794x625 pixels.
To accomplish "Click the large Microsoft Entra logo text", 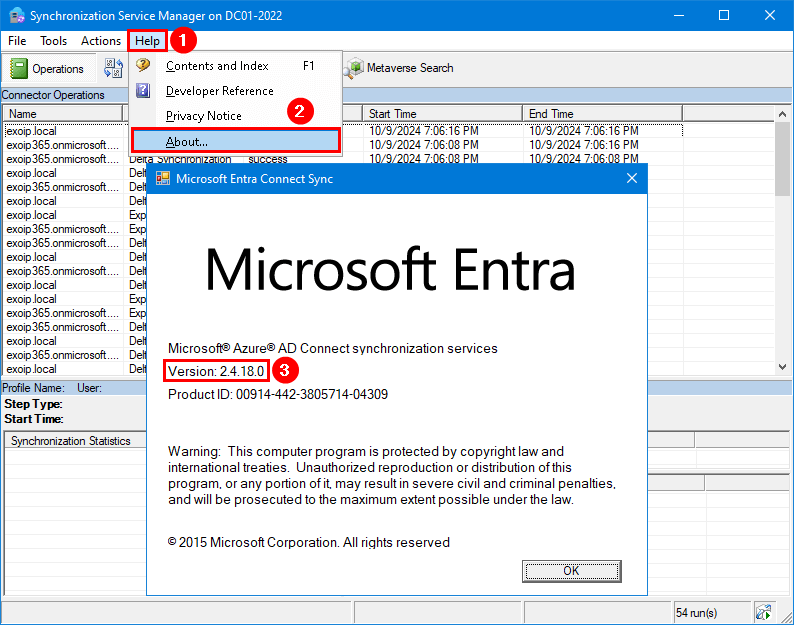I will [390, 269].
